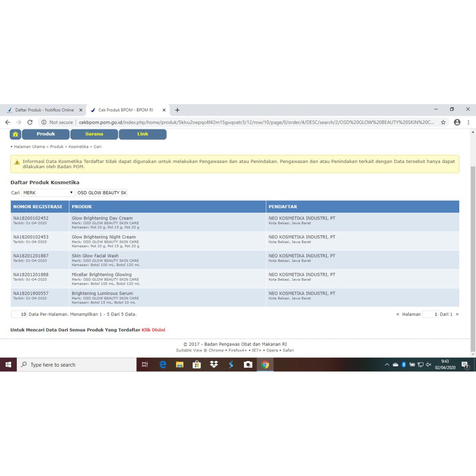Close the Daftar Produk - Notifkos Online tab
The height and width of the screenshot is (476, 476).
point(81,110)
